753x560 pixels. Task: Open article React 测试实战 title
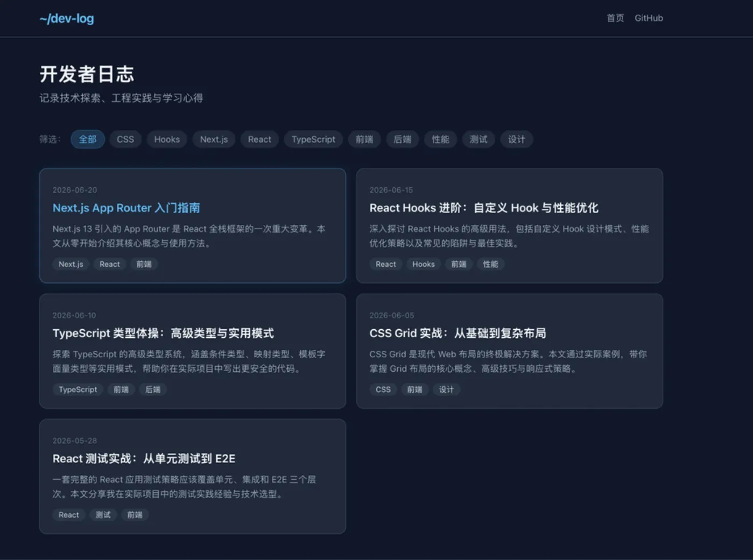[144, 458]
